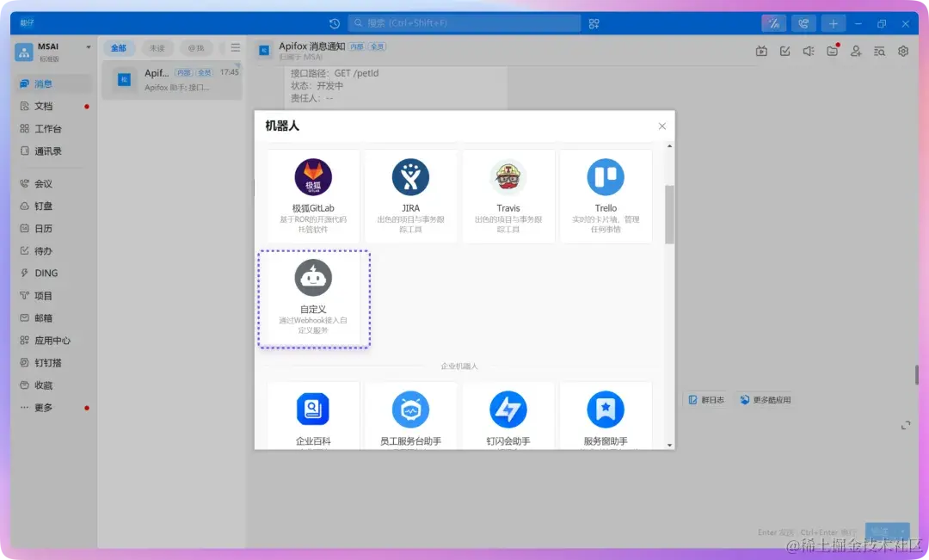Screen dimensions: 929x560
Task: Open the group settings gear icon
Action: (x=903, y=52)
